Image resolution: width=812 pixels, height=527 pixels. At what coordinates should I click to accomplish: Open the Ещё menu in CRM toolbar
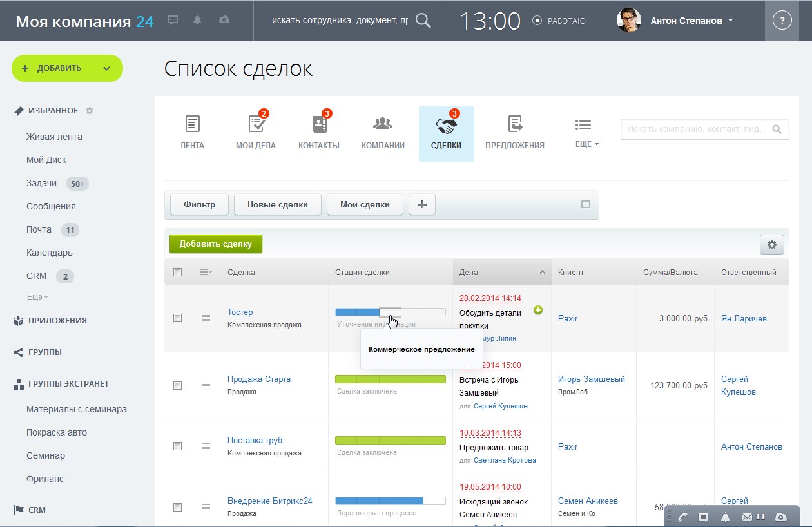click(586, 133)
